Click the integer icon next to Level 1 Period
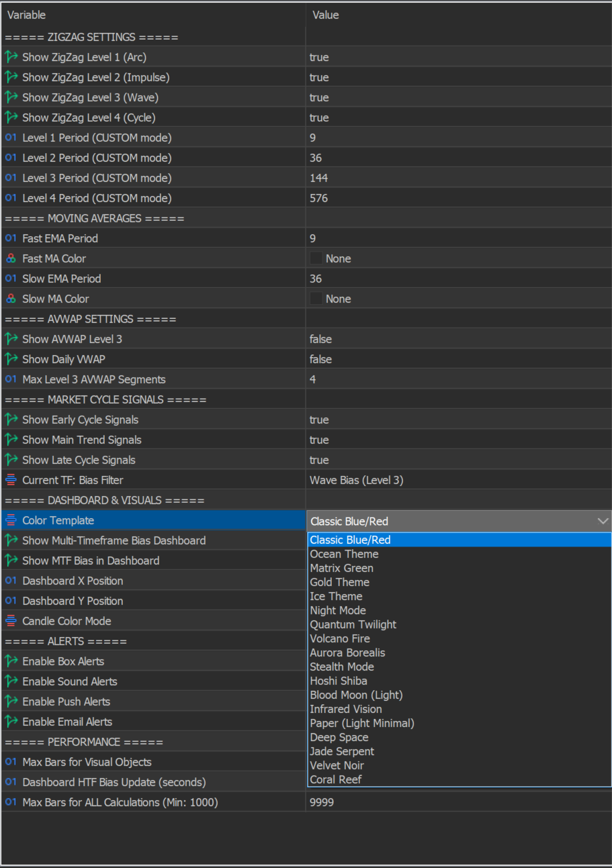Screen dimensions: 612x868 [x=11, y=138]
